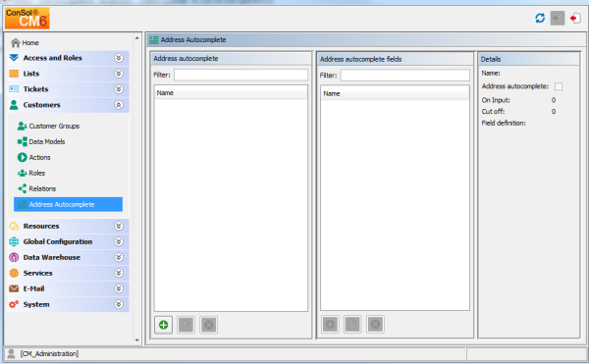Toggle the Address autocomplete checkbox in Details

559,86
